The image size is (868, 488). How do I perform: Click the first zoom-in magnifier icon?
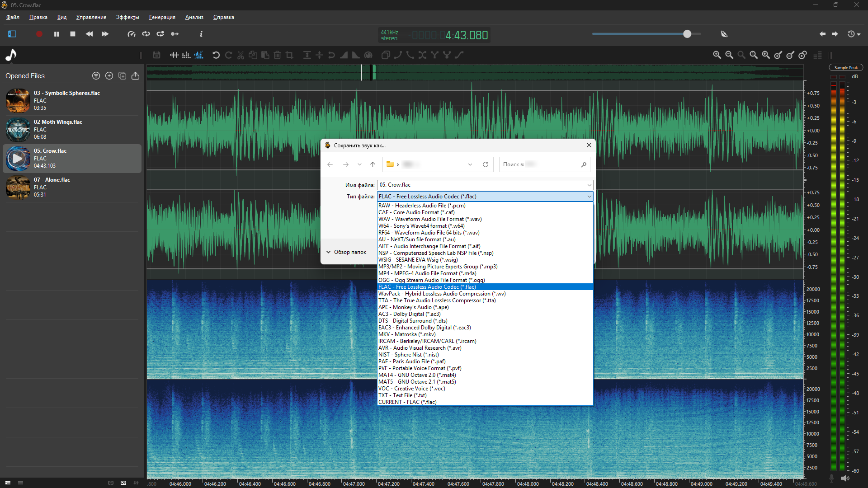pos(717,55)
